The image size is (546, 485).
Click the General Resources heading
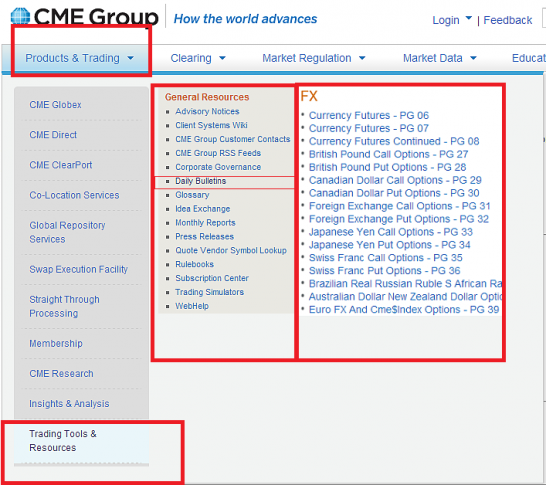(x=207, y=97)
